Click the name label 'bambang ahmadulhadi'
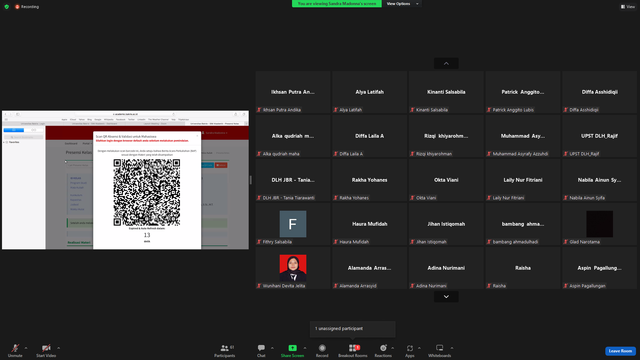 (x=516, y=242)
